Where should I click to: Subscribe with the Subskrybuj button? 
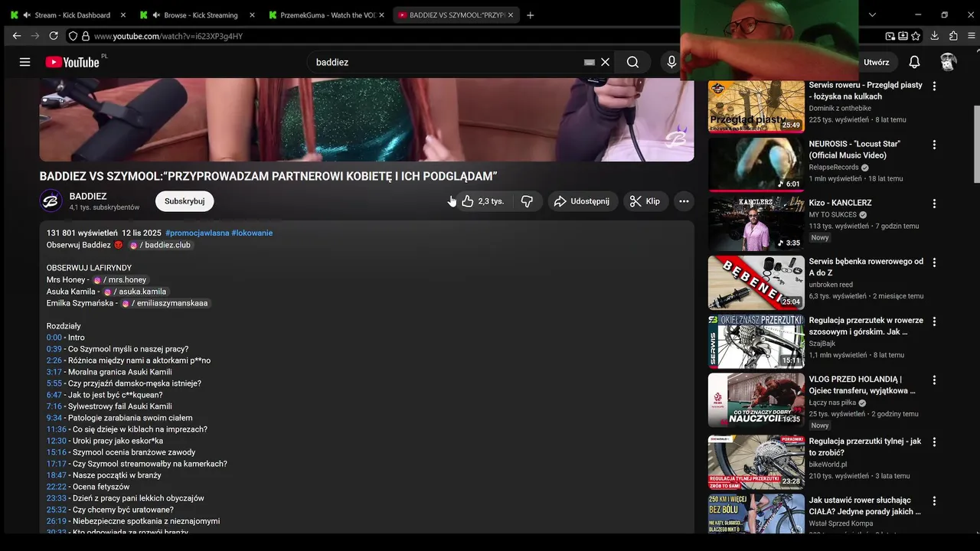(185, 201)
